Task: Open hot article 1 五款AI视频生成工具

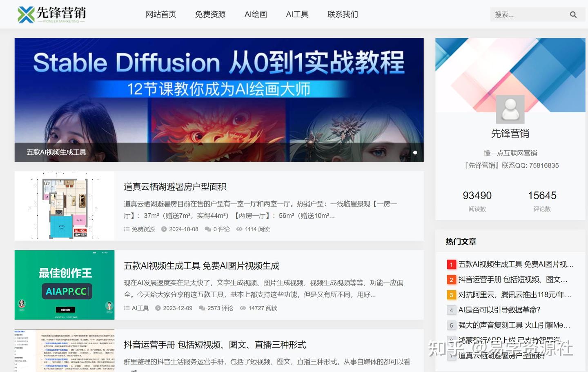Action: [516, 265]
